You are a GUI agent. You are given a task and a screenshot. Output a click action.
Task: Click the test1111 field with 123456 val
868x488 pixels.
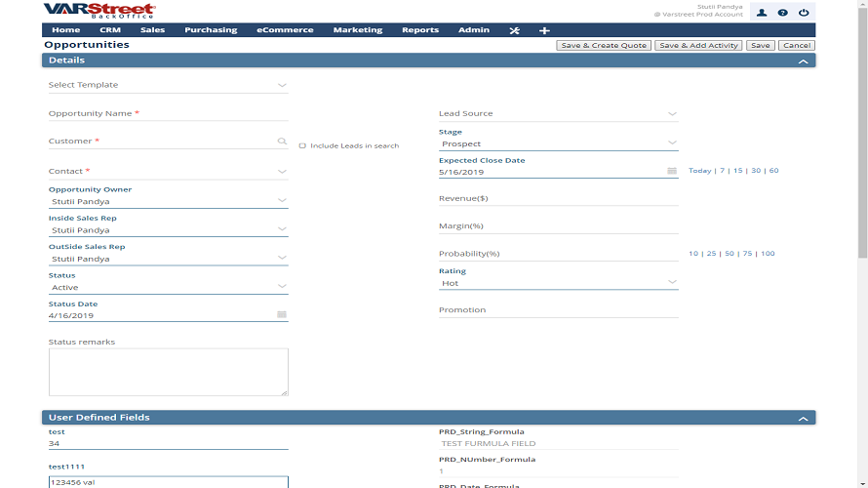pos(169,482)
